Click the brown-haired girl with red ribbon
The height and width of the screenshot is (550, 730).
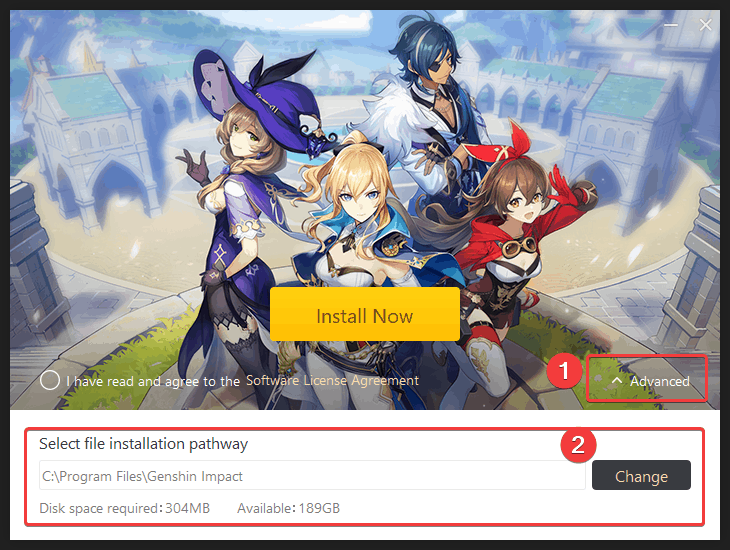click(517, 242)
